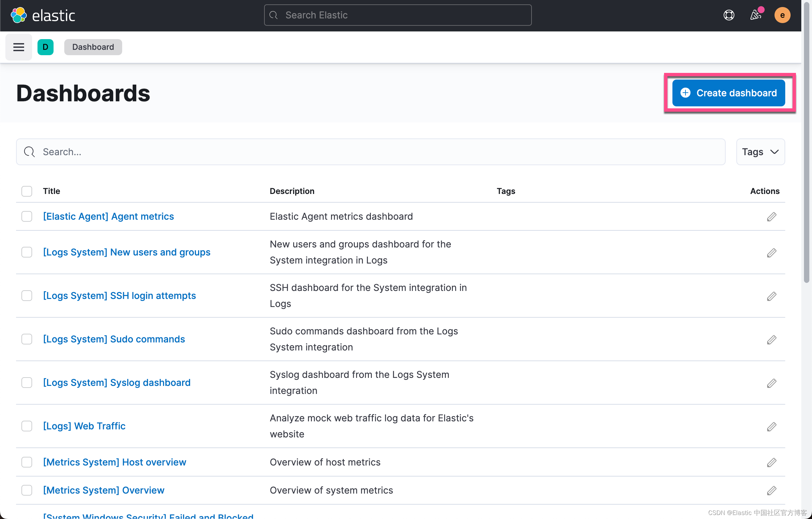Open Metrics System Overview dashboard

(103, 490)
